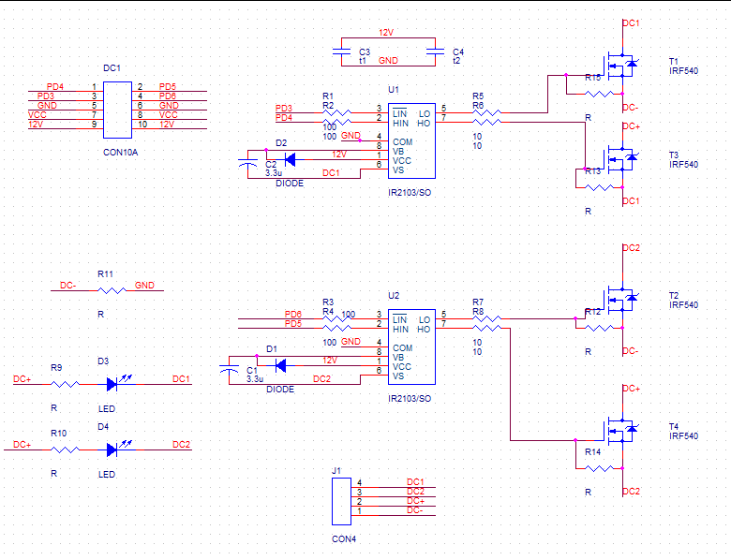This screenshot has width=731, height=560.
Task: Select the T1 IRF540 MOSFET symbol
Action: coord(621,66)
